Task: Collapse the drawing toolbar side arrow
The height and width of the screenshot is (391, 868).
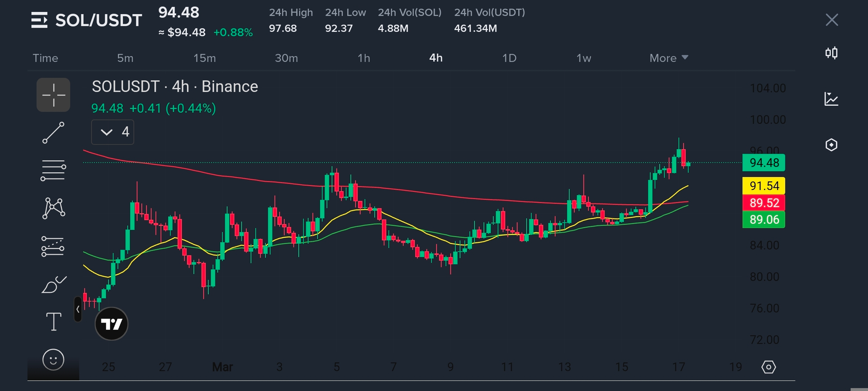Action: (78, 309)
